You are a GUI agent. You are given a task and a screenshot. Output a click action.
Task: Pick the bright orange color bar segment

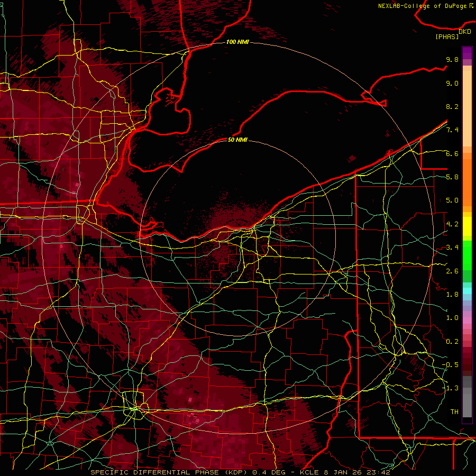(x=467, y=183)
